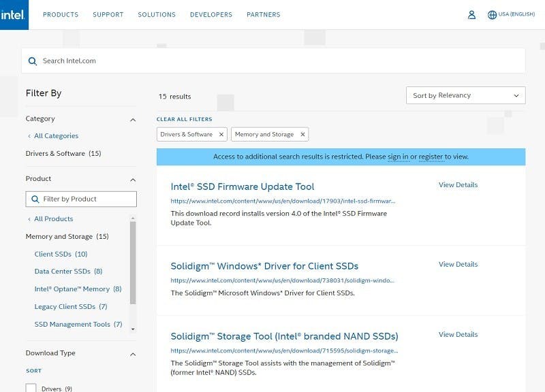
Task: Open the Developers menu
Action: pyautogui.click(x=211, y=14)
